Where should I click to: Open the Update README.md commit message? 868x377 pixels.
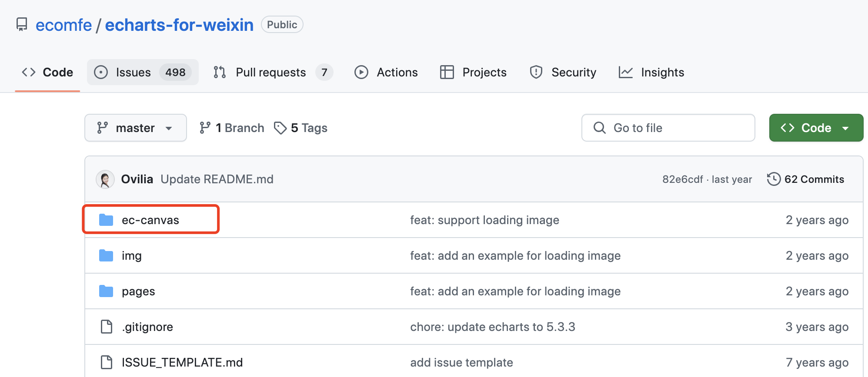(x=217, y=179)
